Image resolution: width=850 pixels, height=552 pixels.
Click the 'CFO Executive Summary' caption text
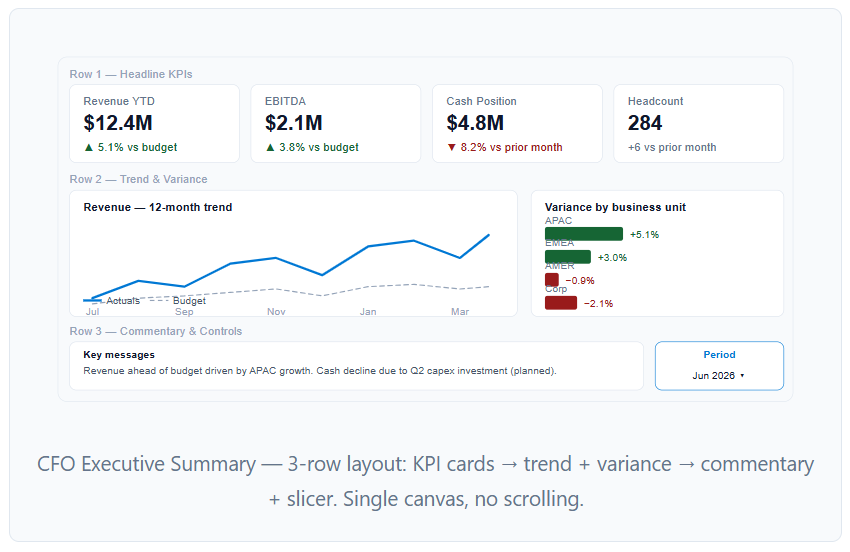click(146, 464)
